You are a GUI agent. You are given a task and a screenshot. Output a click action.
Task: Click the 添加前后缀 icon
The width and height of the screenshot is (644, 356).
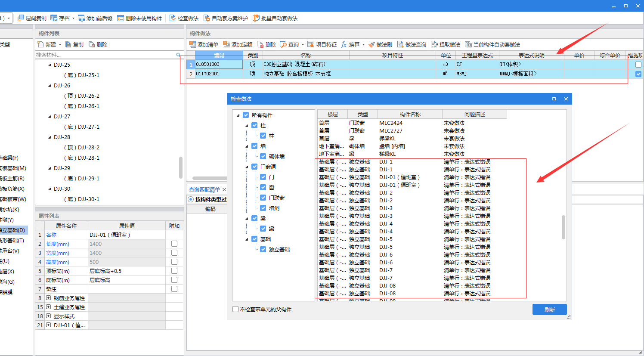tap(81, 18)
